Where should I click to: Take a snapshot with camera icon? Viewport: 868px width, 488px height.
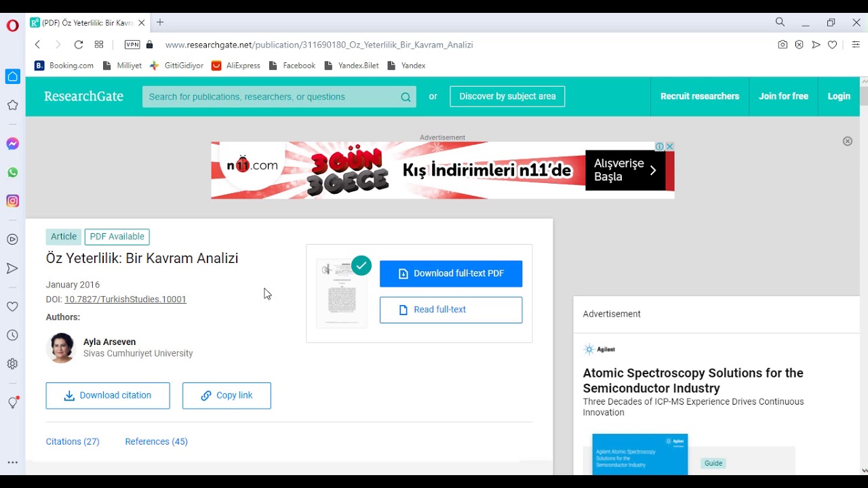point(783,45)
